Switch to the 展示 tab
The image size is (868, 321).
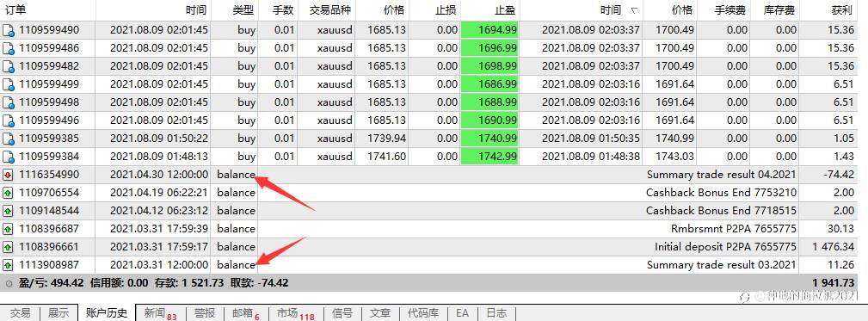click(58, 313)
